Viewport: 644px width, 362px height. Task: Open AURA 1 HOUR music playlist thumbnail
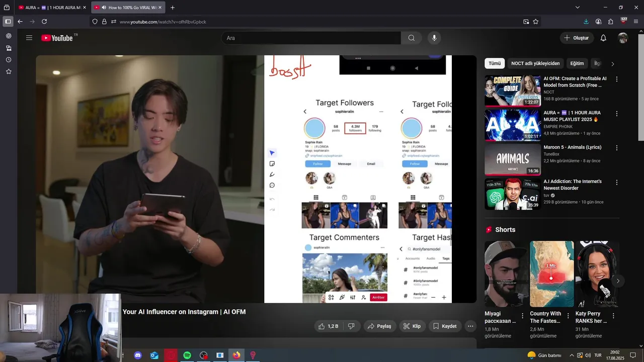[513, 125]
